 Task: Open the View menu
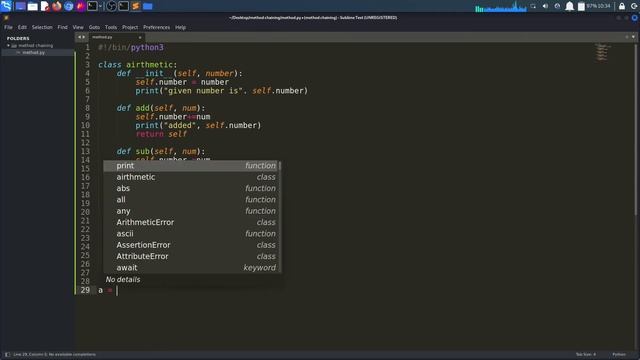pos(78,27)
